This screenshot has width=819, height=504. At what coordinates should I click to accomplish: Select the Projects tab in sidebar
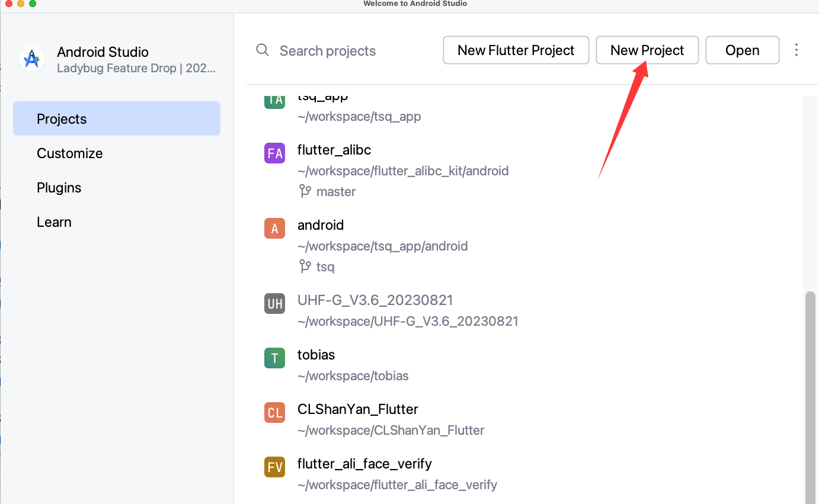click(x=117, y=118)
